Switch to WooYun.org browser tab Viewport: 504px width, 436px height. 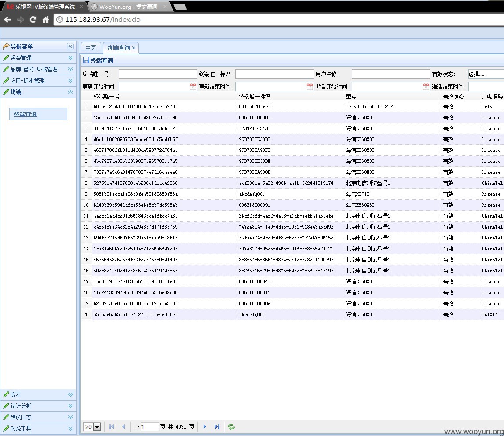128,7
